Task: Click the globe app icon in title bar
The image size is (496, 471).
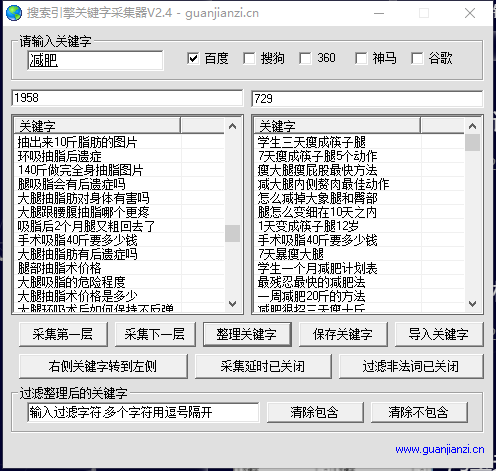Action: pos(14,13)
